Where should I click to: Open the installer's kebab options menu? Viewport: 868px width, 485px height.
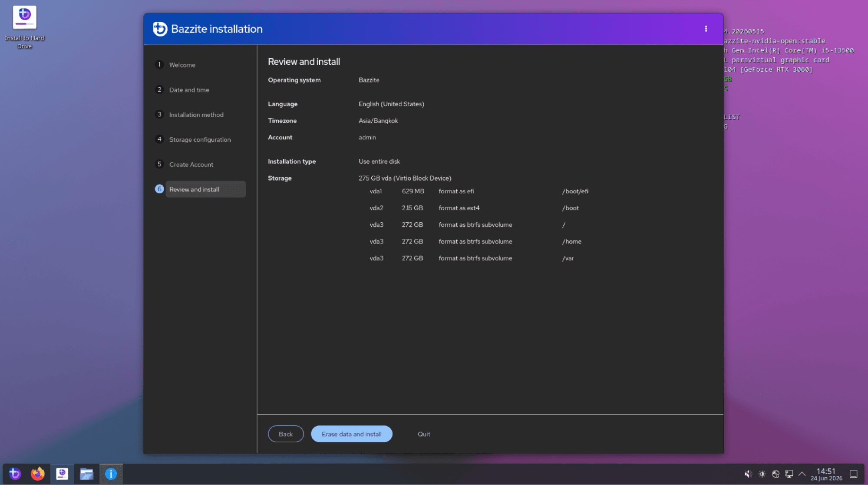click(x=706, y=29)
